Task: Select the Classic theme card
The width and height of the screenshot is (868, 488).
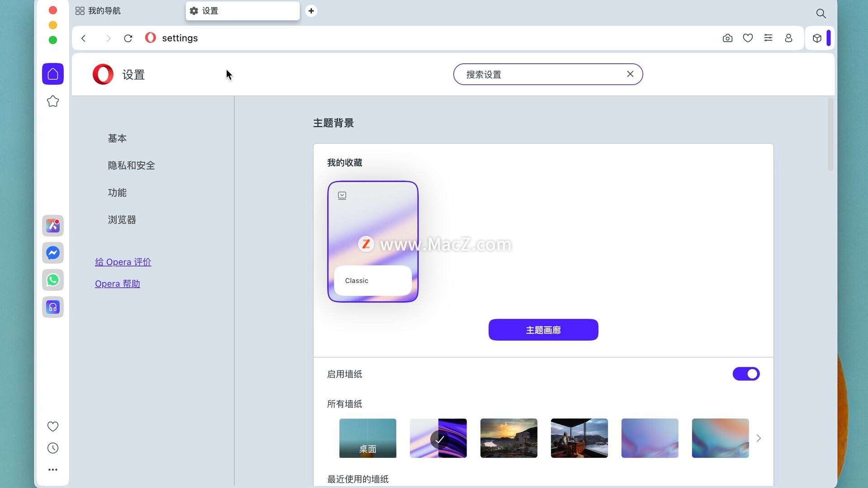Action: coord(373,241)
